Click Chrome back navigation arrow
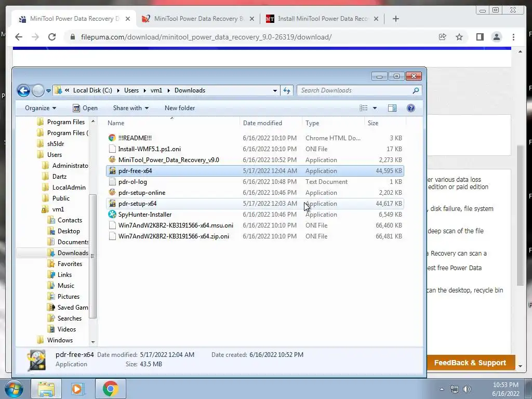 (19, 37)
